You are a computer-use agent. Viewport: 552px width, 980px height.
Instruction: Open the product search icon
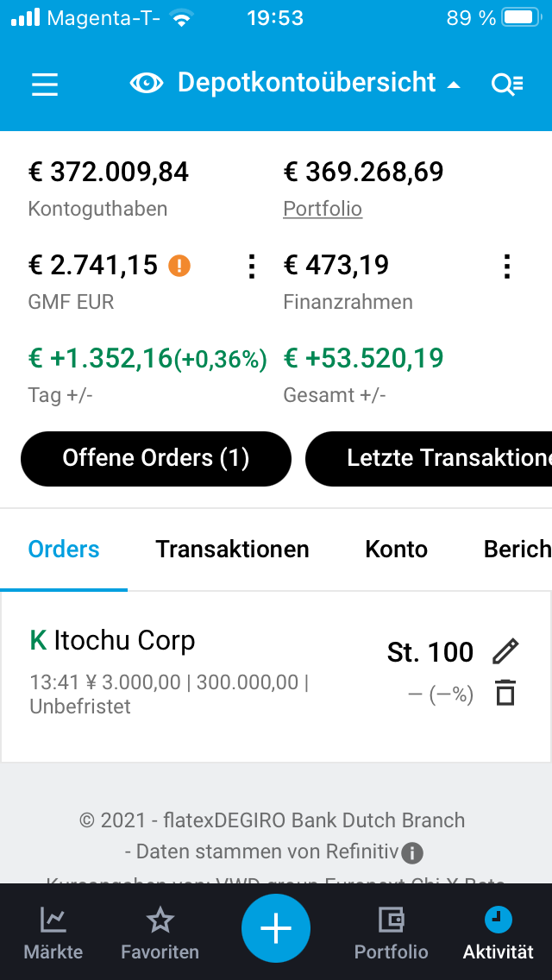506,84
